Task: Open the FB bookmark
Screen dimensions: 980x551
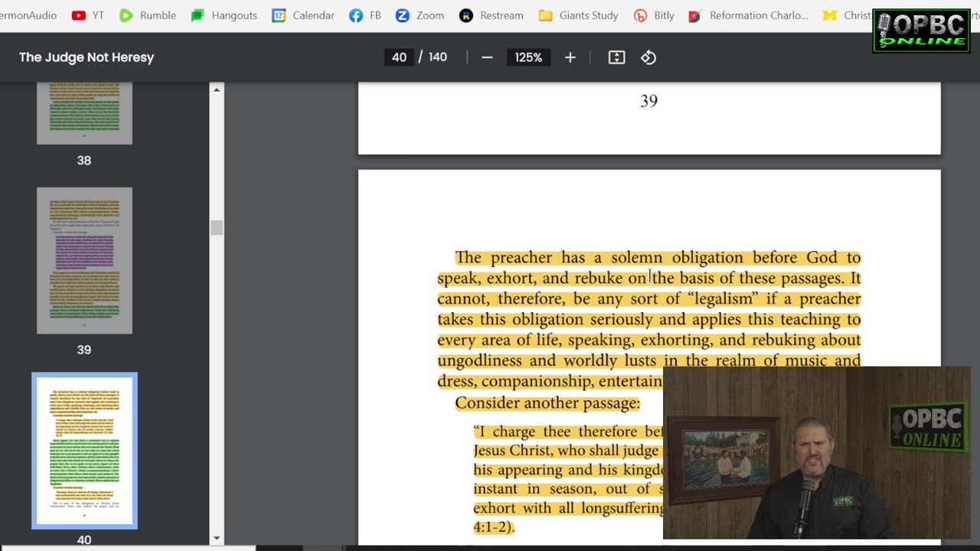Action: tap(364, 15)
